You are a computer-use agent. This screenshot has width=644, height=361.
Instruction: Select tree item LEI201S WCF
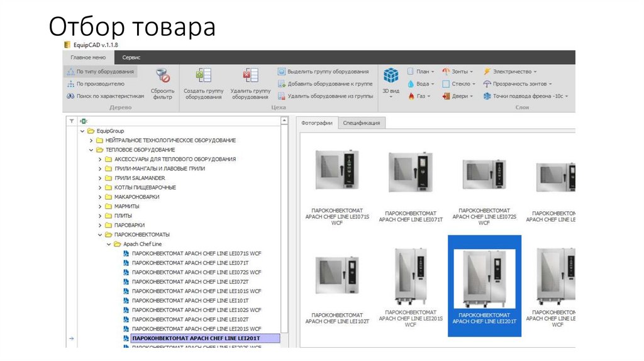click(x=196, y=330)
